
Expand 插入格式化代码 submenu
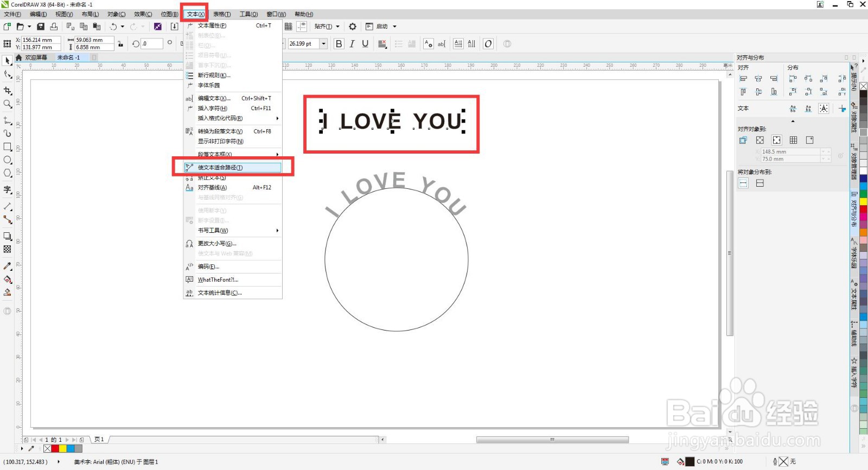pyautogui.click(x=233, y=118)
